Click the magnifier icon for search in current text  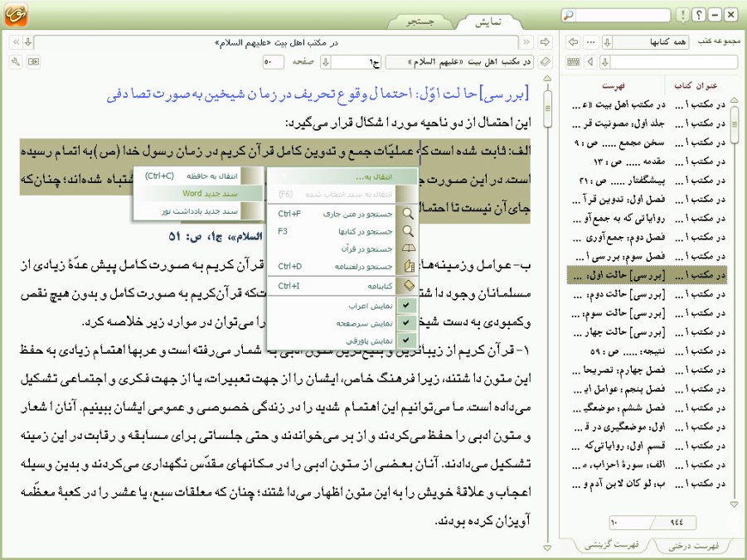(x=408, y=214)
